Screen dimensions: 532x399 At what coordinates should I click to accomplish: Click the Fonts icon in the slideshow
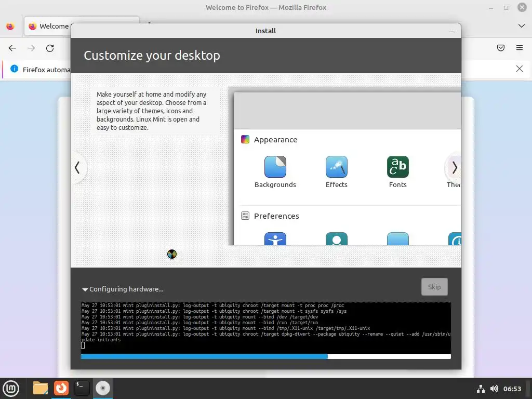pos(397,167)
